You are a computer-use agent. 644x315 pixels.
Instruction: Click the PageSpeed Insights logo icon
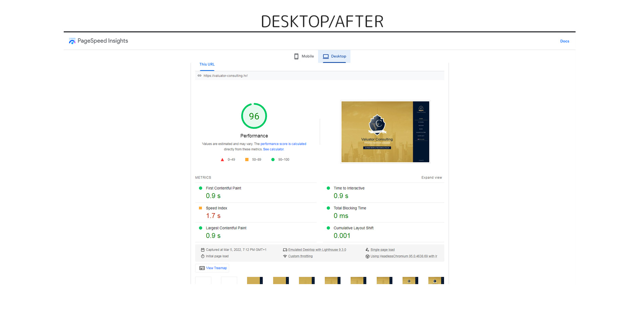72,41
